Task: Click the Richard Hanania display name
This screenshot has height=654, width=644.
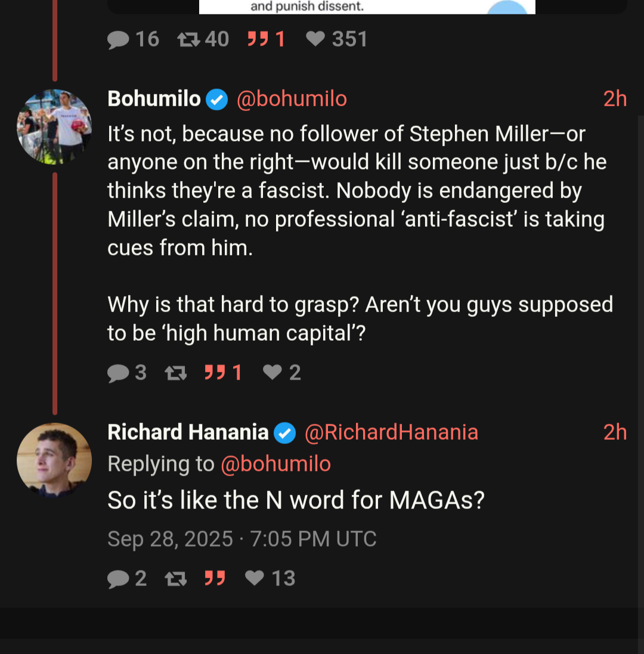Action: pos(188,432)
